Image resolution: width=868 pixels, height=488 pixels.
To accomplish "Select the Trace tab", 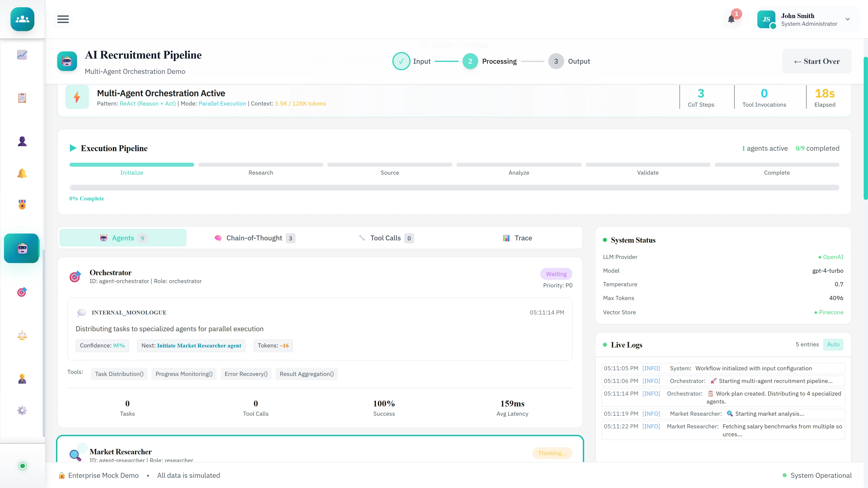I will 518,238.
